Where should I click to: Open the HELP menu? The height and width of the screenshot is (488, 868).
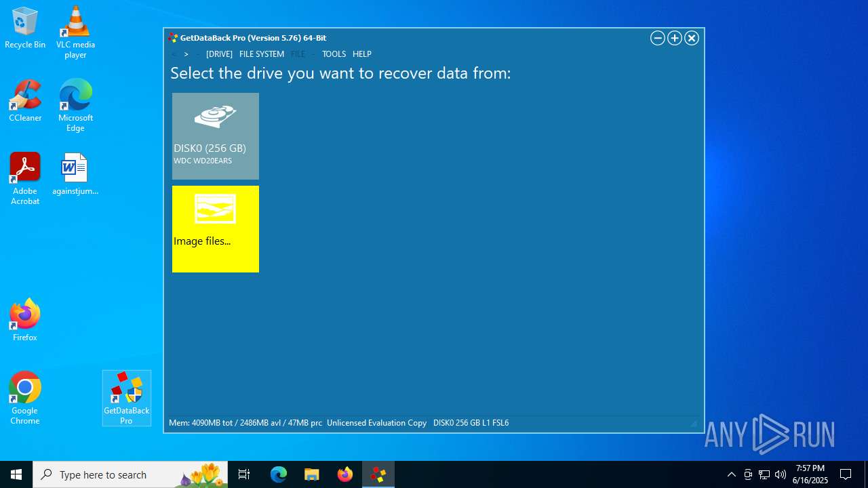(x=362, y=54)
